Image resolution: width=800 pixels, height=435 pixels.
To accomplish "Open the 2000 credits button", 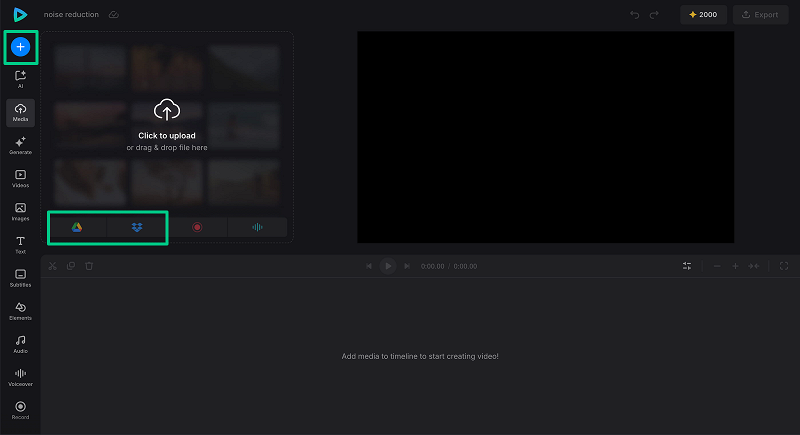I will pos(703,15).
